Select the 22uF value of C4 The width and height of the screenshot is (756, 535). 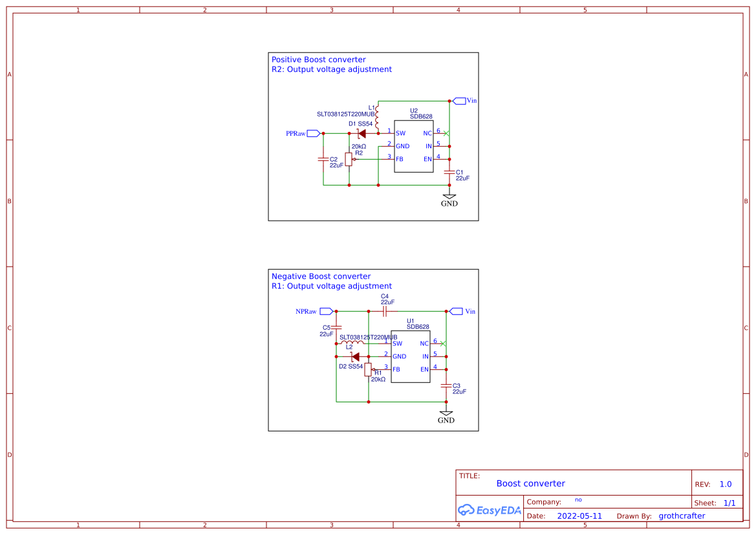(387, 302)
